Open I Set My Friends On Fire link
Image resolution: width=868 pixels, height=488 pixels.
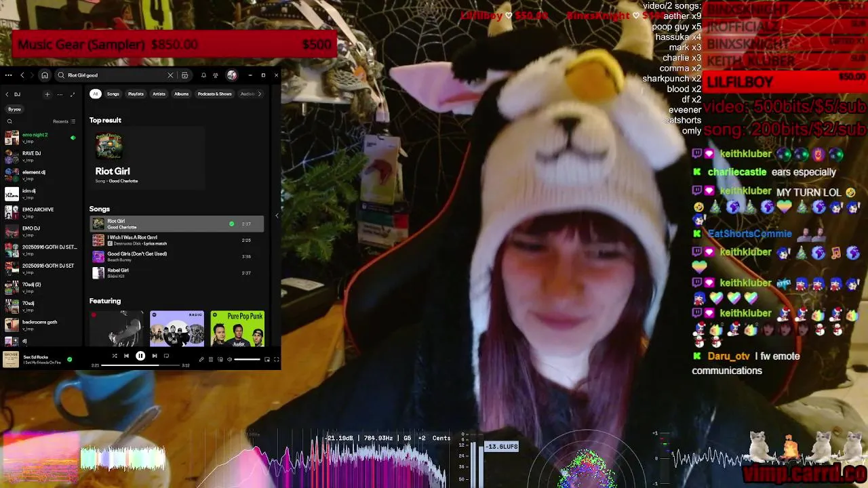point(42,363)
